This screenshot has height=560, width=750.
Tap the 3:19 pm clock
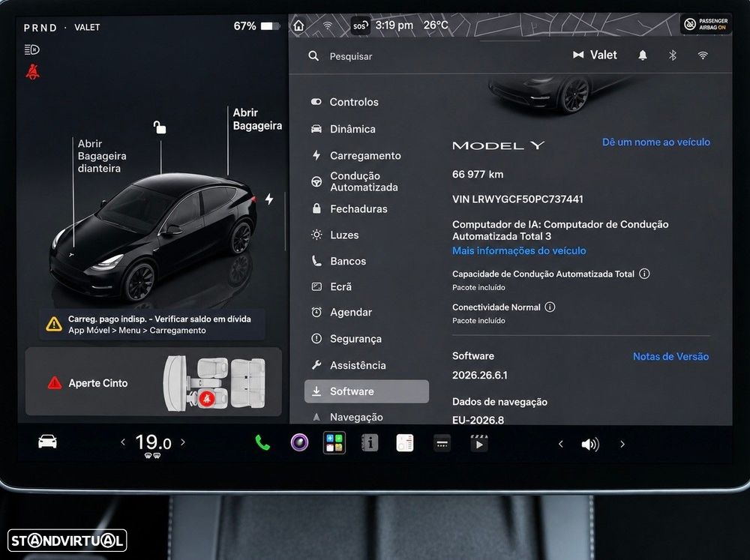click(394, 25)
